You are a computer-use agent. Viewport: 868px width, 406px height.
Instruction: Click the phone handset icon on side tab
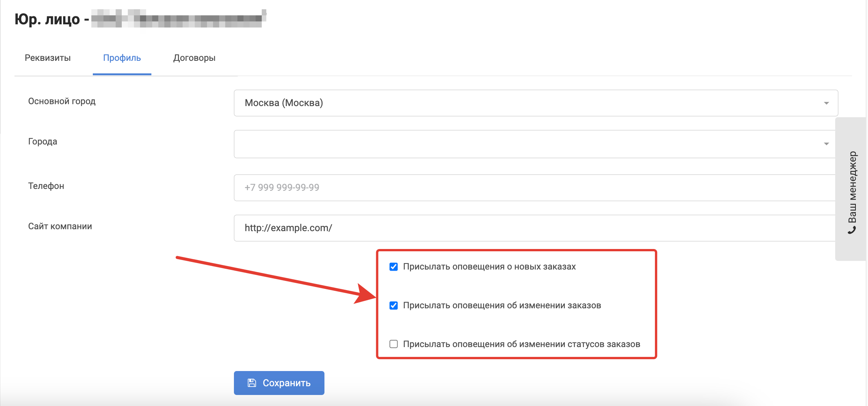[852, 230]
